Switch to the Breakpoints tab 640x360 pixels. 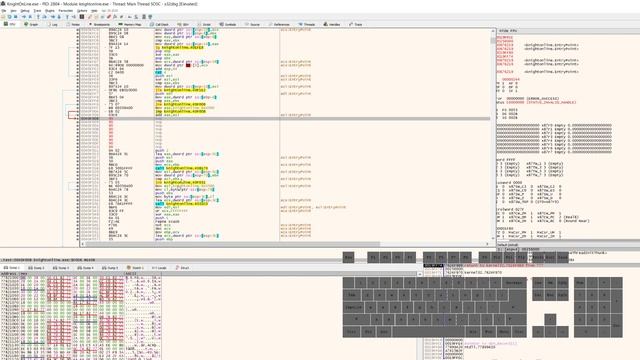[x=99, y=24]
